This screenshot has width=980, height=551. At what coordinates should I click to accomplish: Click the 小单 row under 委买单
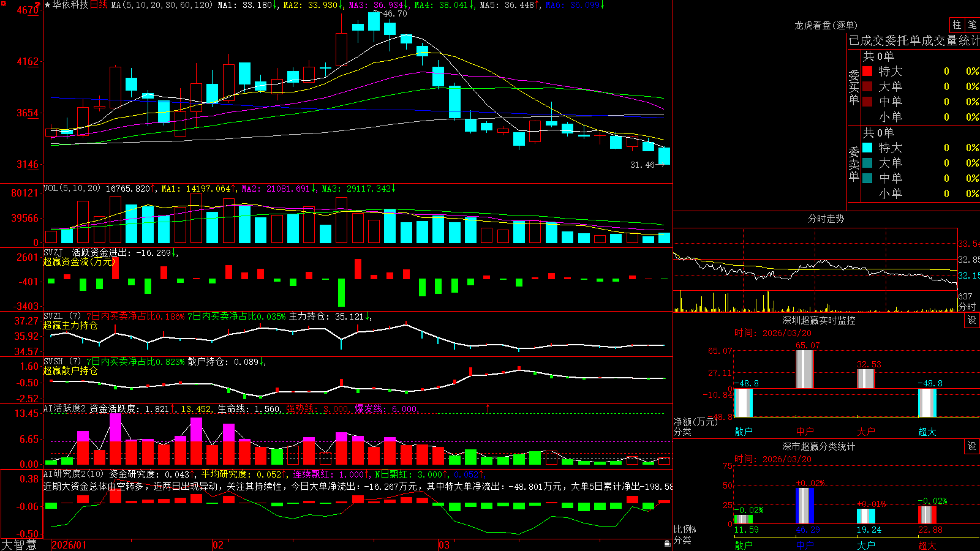point(921,117)
